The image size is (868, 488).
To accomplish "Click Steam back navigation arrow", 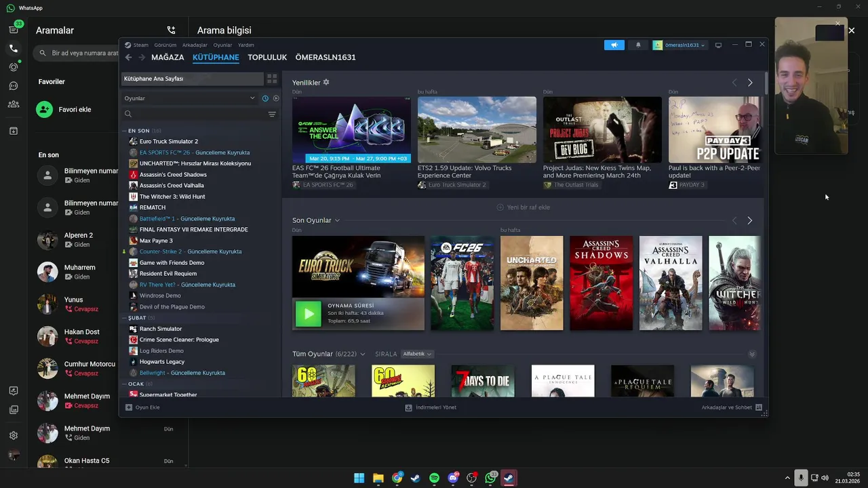I will tap(129, 58).
